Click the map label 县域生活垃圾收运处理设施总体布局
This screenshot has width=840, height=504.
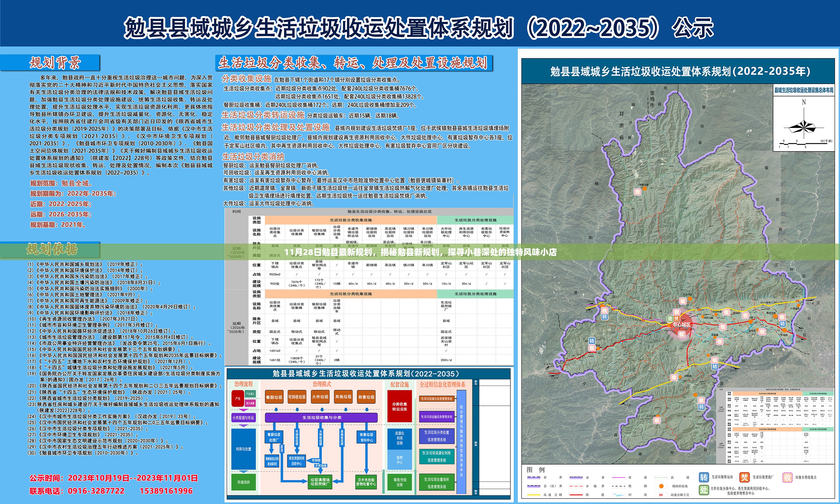click(804, 90)
